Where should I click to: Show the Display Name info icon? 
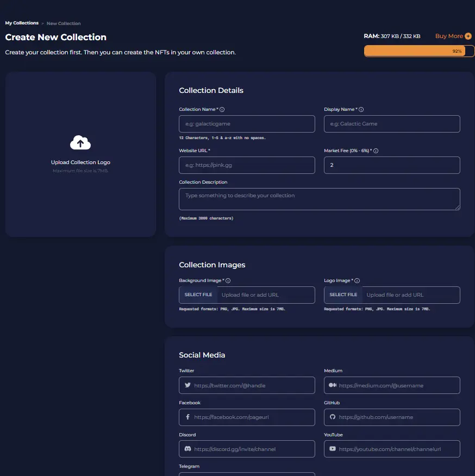click(x=361, y=110)
